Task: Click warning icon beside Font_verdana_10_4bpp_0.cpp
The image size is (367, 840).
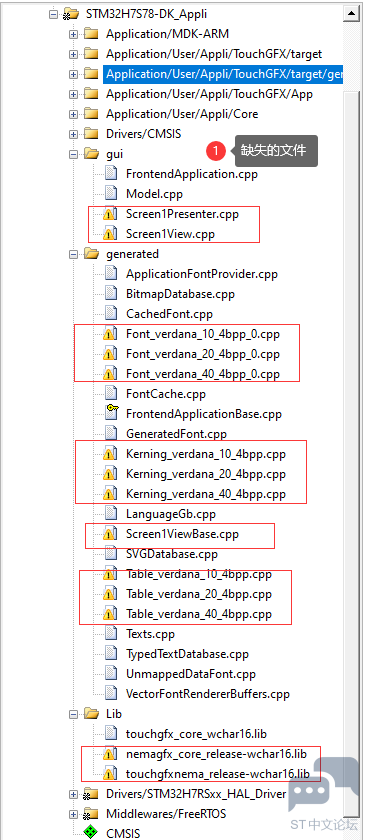Action: click(110, 334)
